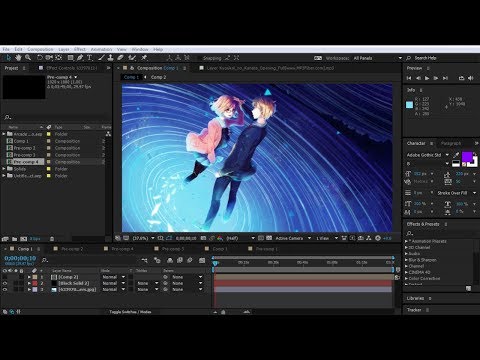480x360 pixels.
Task: Expand Black Solid 2 layer properties
Action: [x=29, y=283]
